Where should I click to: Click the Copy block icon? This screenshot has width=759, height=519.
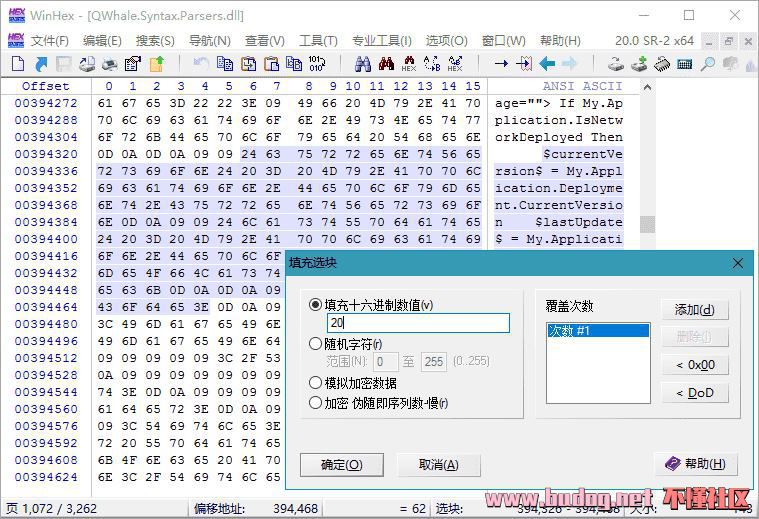[x=225, y=63]
